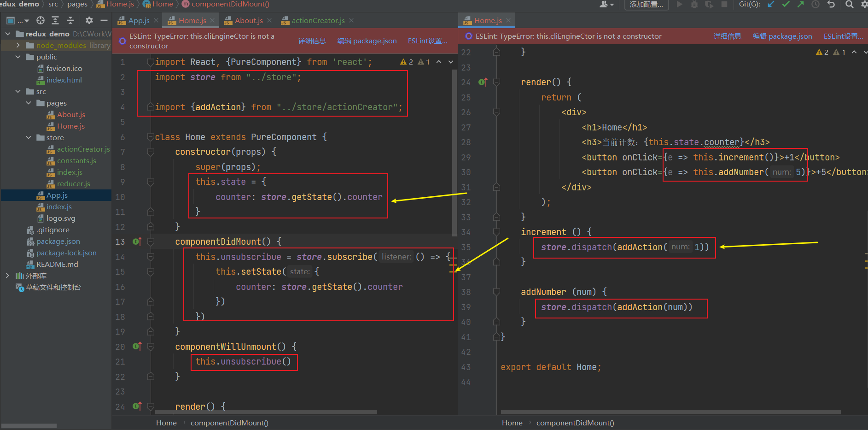Click the rollback undo arrow icon
Viewport: 868px width, 430px height.
pyautogui.click(x=831, y=5)
